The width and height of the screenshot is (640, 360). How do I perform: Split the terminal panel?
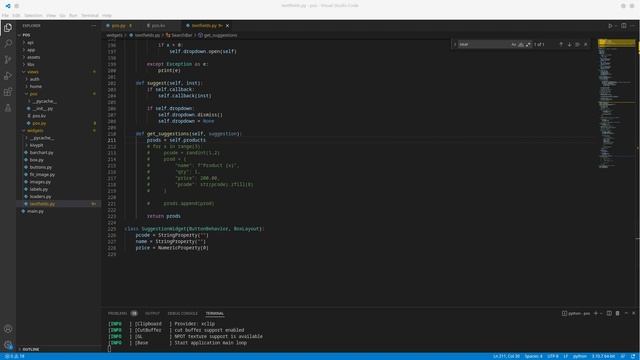(609, 313)
